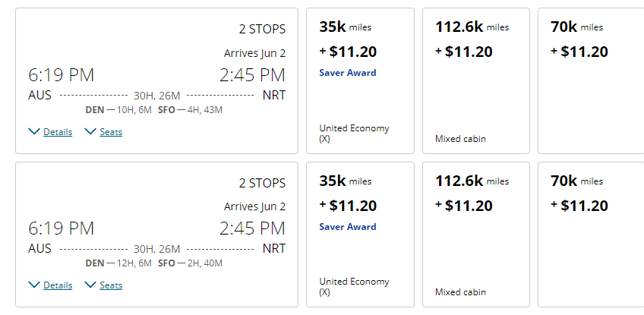
Task: Click the 2 STOPS label on the second flight
Action: [x=262, y=183]
